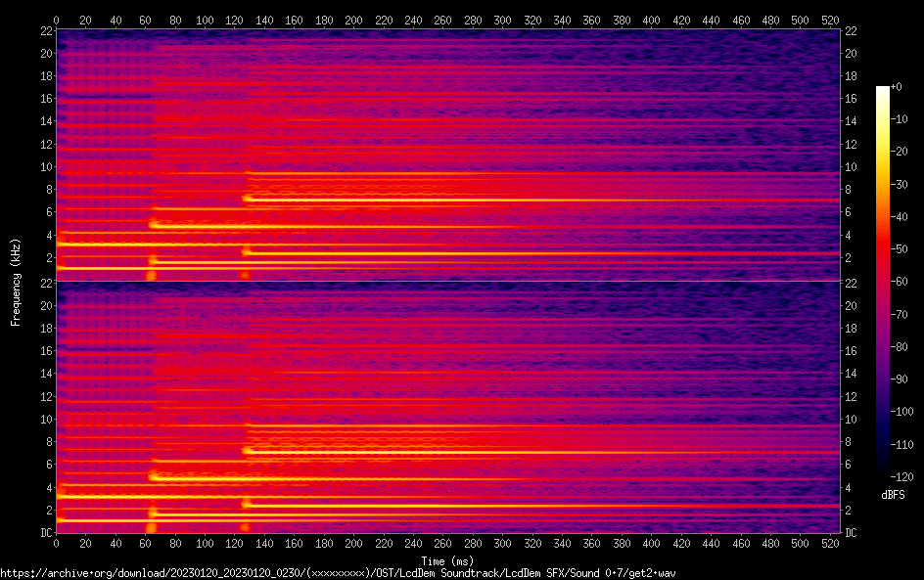Image resolution: width=924 pixels, height=580 pixels.
Task: Select the dBFS unit label
Action: [893, 496]
